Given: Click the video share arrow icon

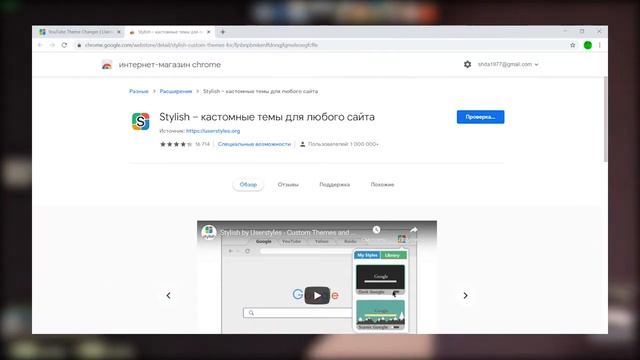Looking at the screenshot, I should click(x=413, y=230).
